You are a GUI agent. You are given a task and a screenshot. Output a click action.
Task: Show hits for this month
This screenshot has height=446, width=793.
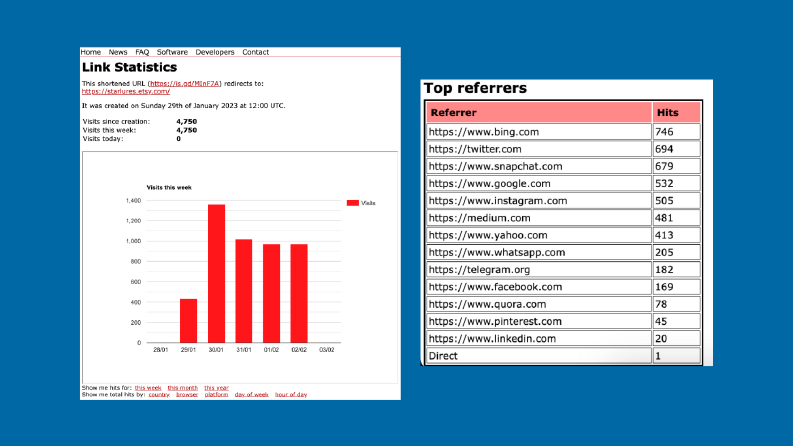coord(183,388)
